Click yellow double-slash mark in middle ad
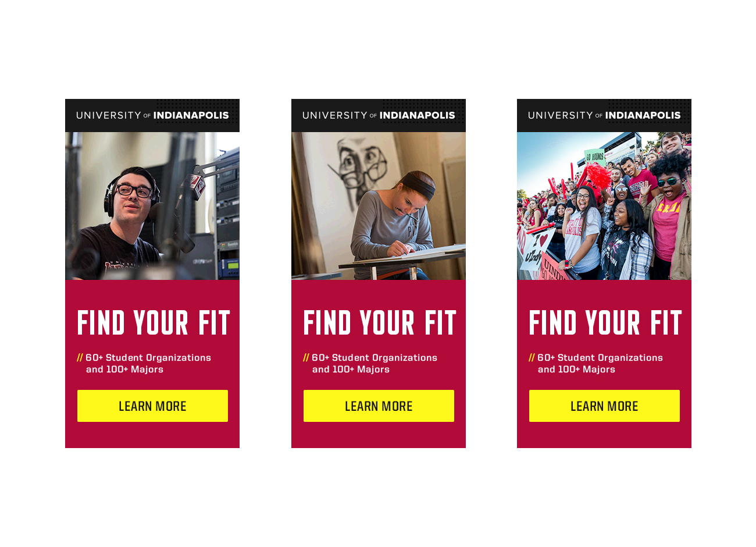This screenshot has width=756, height=547. pyautogui.click(x=306, y=357)
